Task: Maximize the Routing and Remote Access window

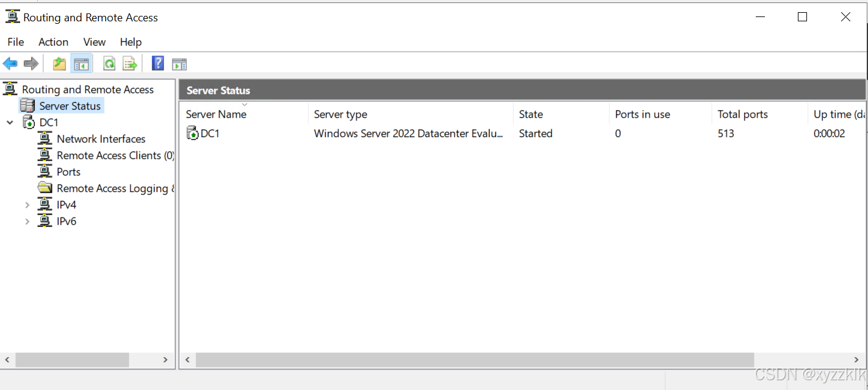Action: click(803, 17)
